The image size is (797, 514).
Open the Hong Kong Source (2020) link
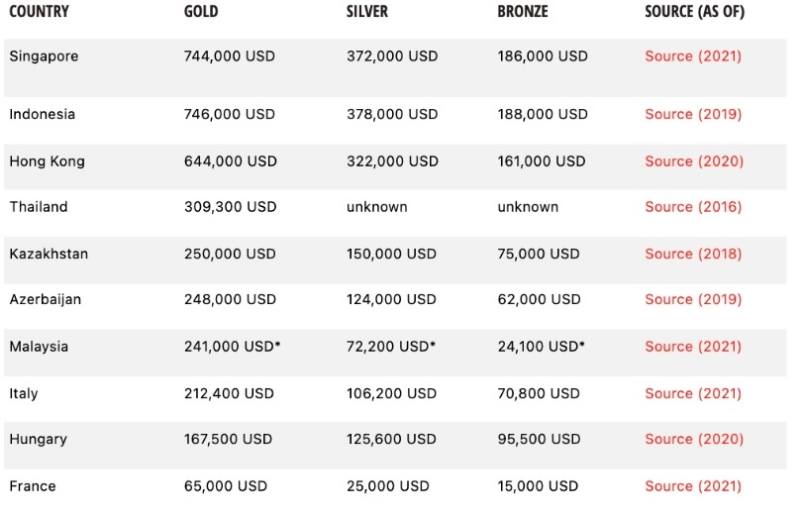(x=694, y=161)
